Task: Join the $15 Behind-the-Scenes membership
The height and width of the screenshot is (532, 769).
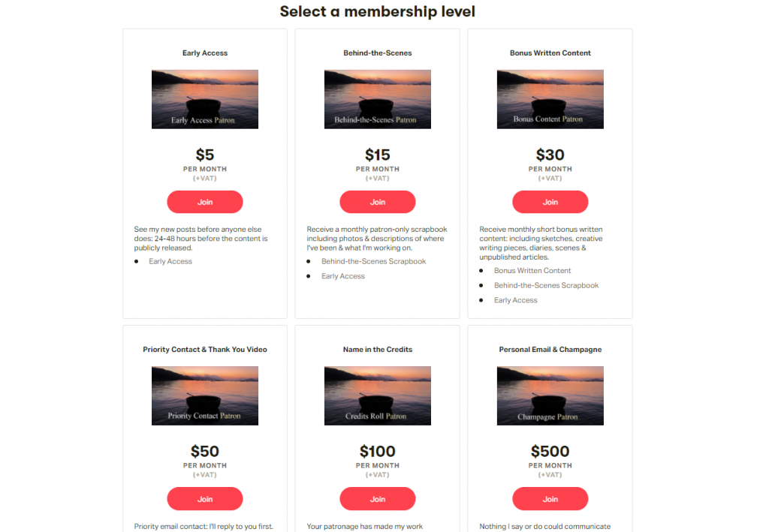Action: (378, 202)
